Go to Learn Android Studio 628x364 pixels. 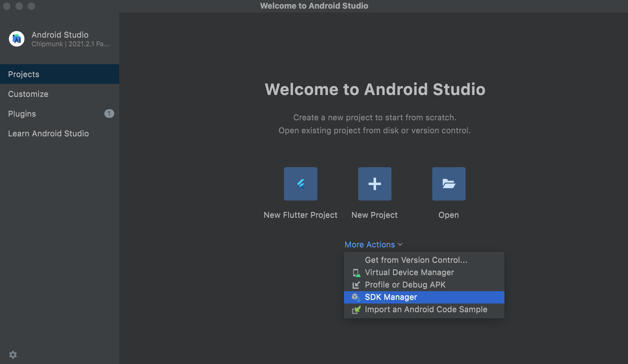[48, 134]
